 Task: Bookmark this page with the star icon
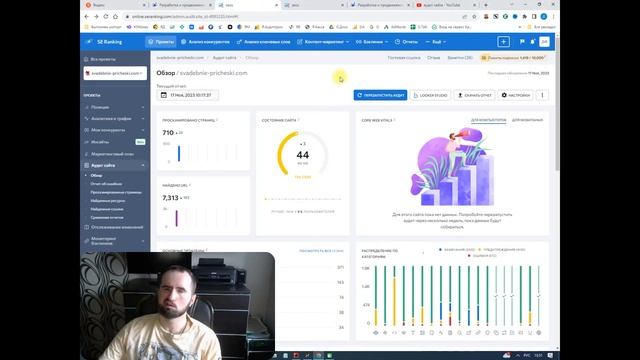[x=474, y=17]
